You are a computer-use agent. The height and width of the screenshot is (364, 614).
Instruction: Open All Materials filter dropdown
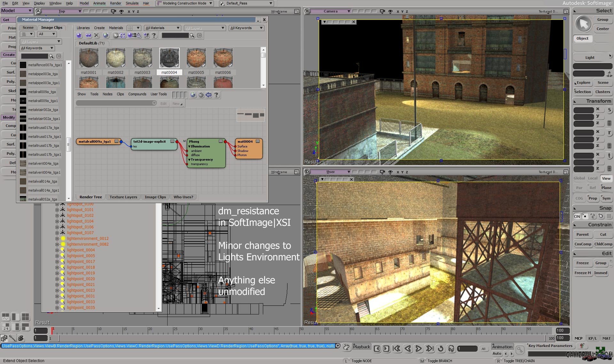(x=163, y=28)
